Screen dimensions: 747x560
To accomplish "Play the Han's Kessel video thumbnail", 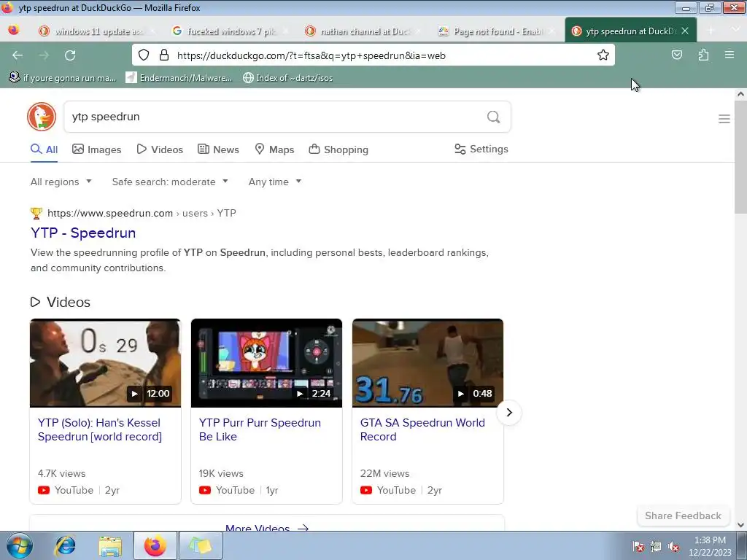I will 105,363.
